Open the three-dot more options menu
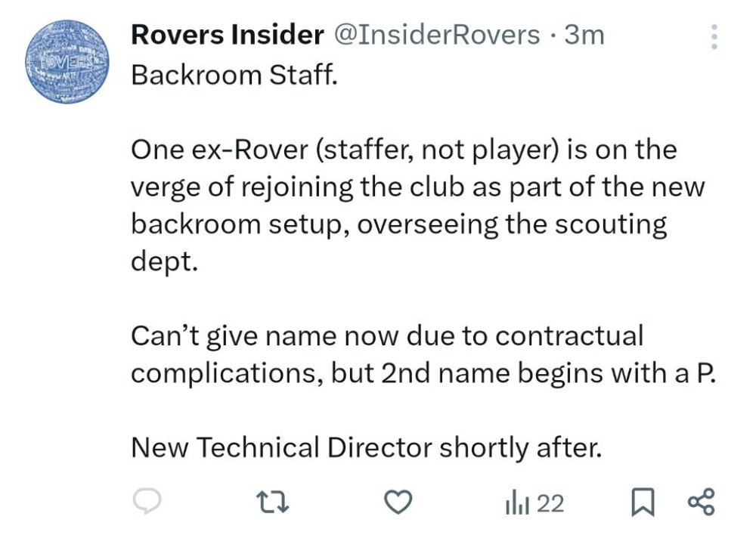This screenshot has width=756, height=538. [x=714, y=36]
